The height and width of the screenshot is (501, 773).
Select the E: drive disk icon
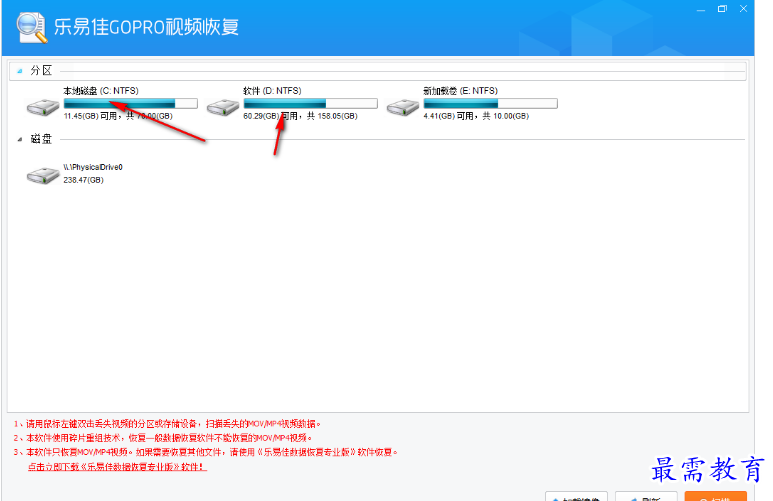pyautogui.click(x=403, y=107)
